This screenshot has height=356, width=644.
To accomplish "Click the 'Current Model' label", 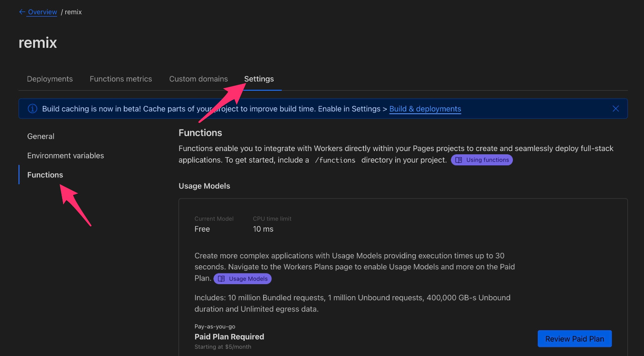I will click(214, 219).
